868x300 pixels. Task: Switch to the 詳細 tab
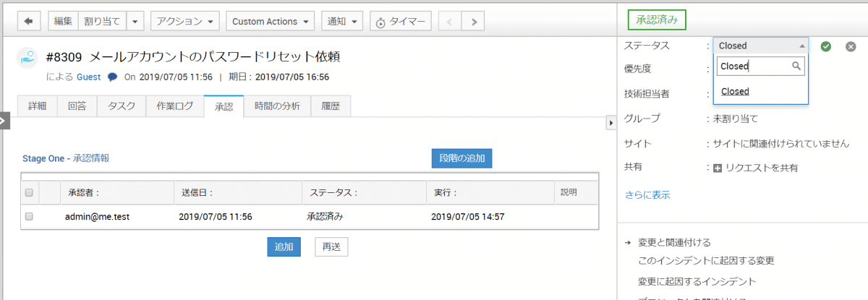click(x=38, y=106)
